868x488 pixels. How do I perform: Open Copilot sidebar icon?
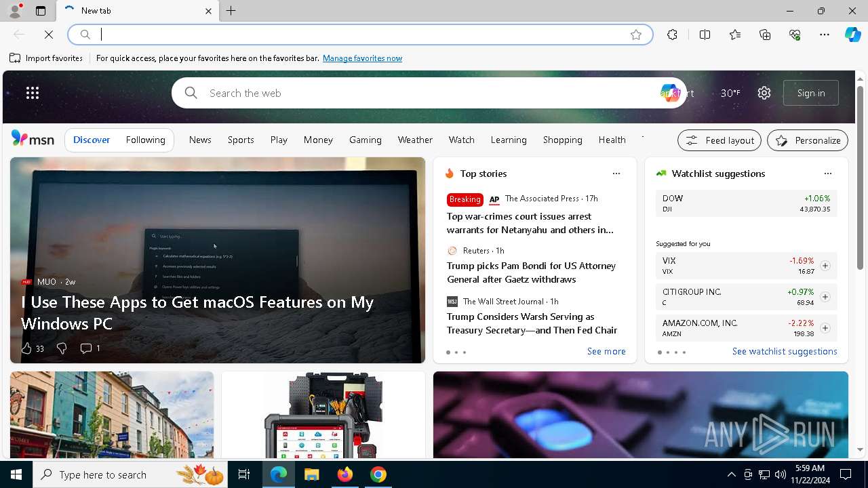[852, 35]
